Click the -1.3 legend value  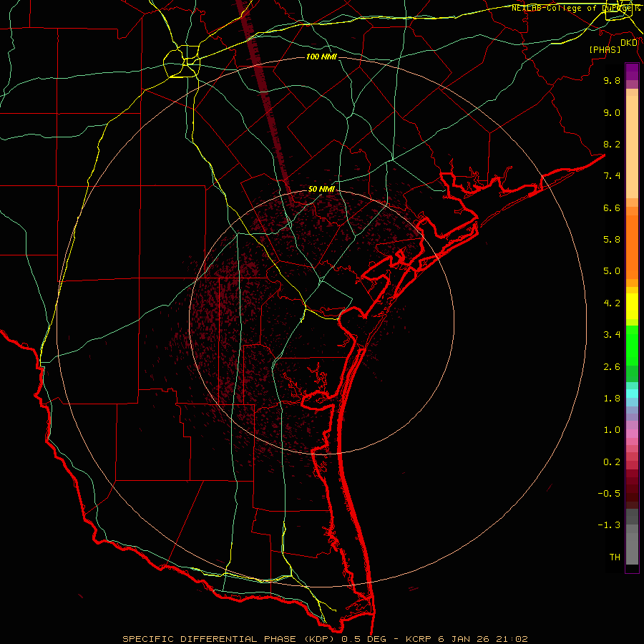[609, 525]
